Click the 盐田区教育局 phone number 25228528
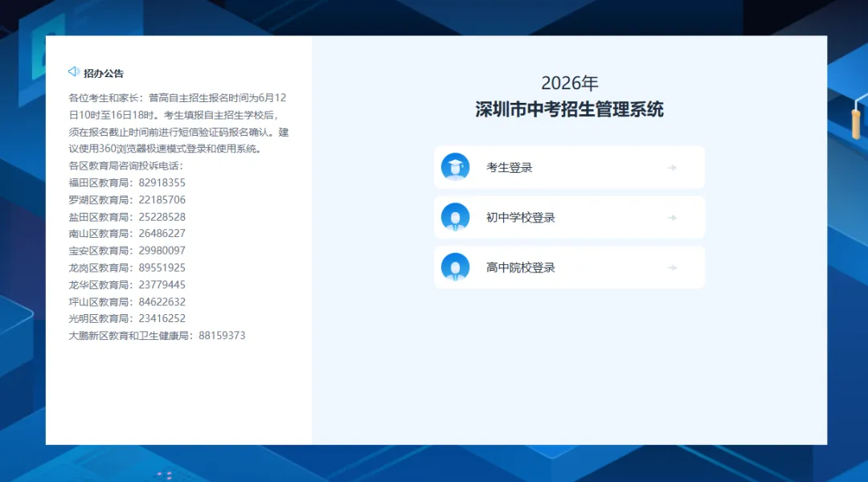Screen dimensions: 868x482 pos(162,217)
